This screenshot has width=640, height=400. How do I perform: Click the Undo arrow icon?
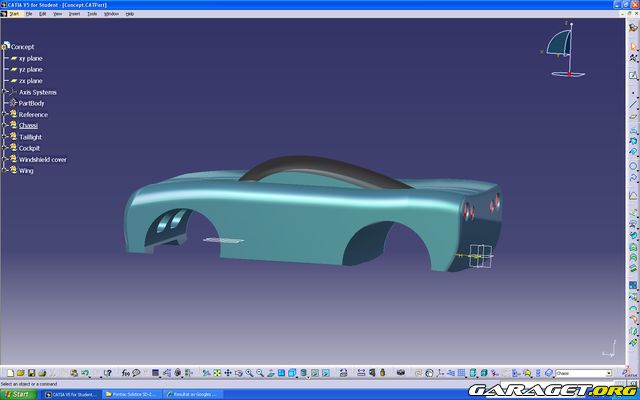pos(85,374)
